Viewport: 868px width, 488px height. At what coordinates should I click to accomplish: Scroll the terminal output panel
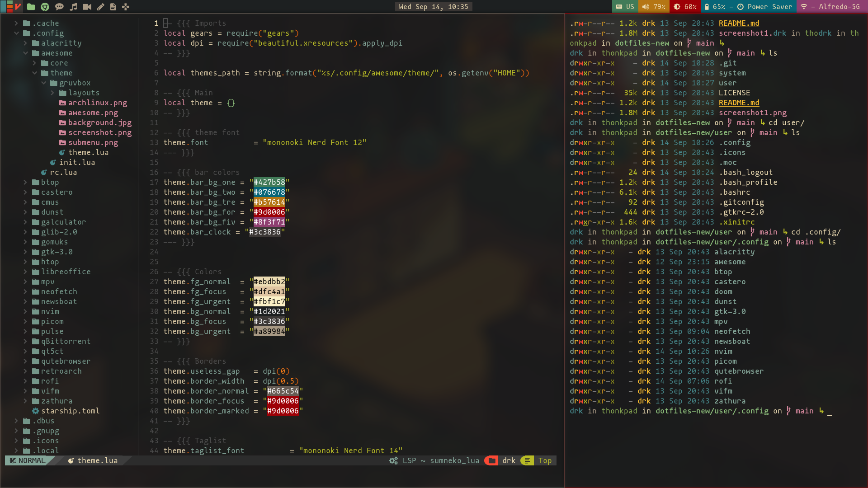[x=715, y=238]
